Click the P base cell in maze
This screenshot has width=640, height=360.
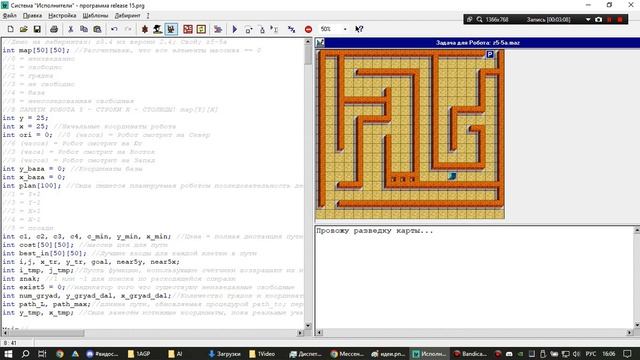pyautogui.click(x=490, y=54)
